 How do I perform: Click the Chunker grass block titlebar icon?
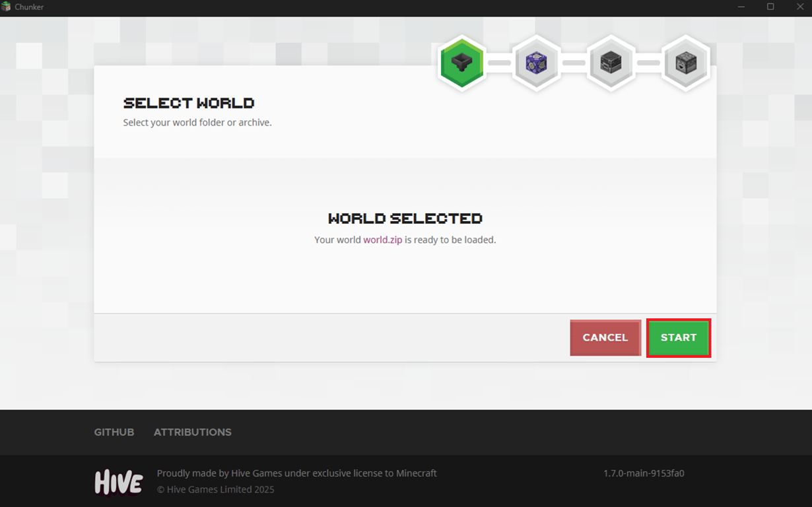click(x=7, y=7)
